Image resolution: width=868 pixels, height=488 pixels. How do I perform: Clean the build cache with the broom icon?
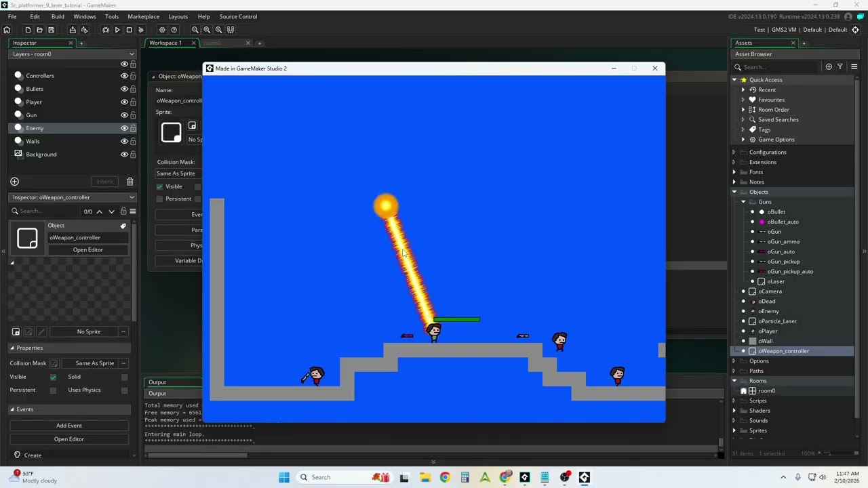point(141,30)
